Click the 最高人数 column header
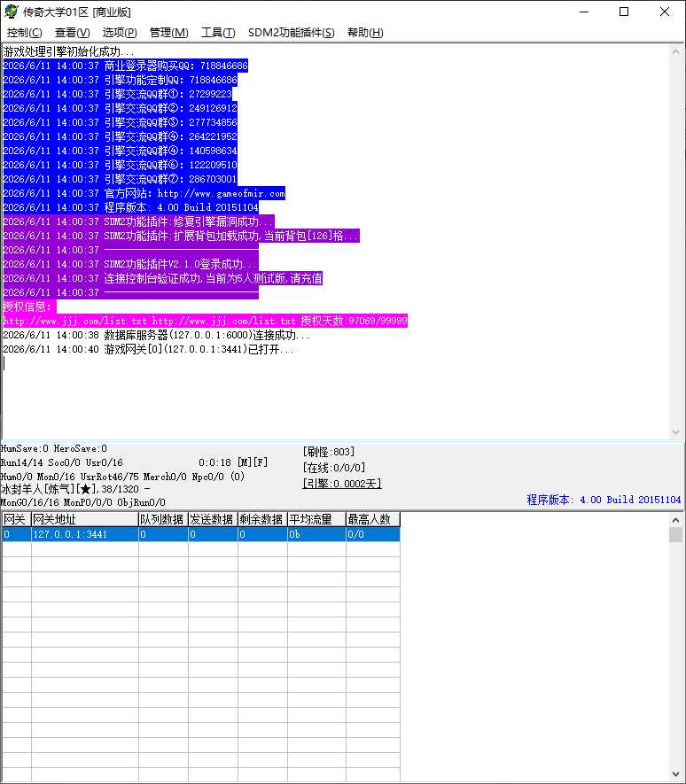 (373, 519)
